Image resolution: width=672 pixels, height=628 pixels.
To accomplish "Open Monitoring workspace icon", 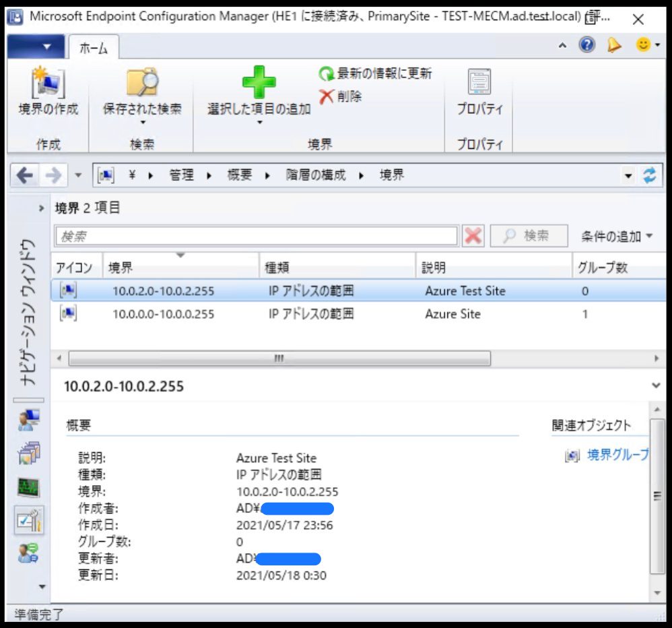I will click(29, 487).
